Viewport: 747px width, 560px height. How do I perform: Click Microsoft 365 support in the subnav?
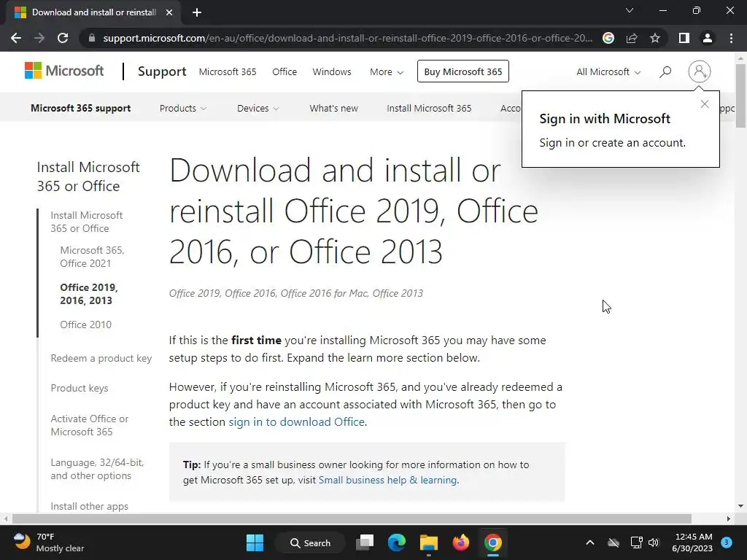click(80, 108)
